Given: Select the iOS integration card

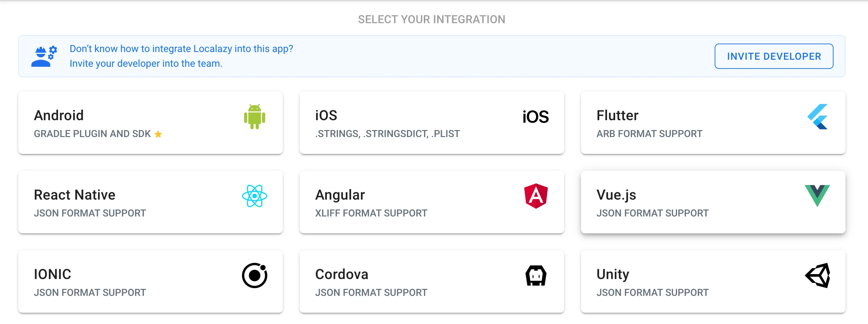Looking at the screenshot, I should point(432,123).
